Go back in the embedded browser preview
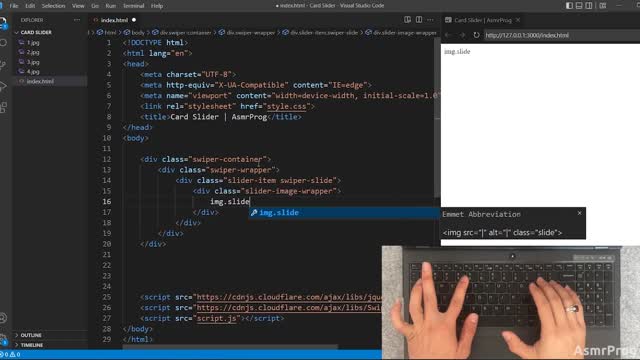Image resolution: width=640 pixels, height=360 pixels. coord(448,35)
